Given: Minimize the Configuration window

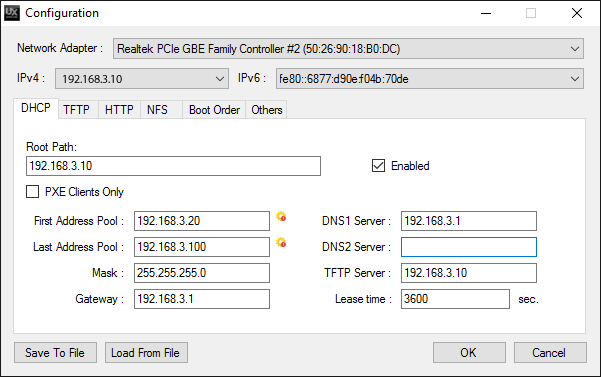Looking at the screenshot, I should coord(486,13).
